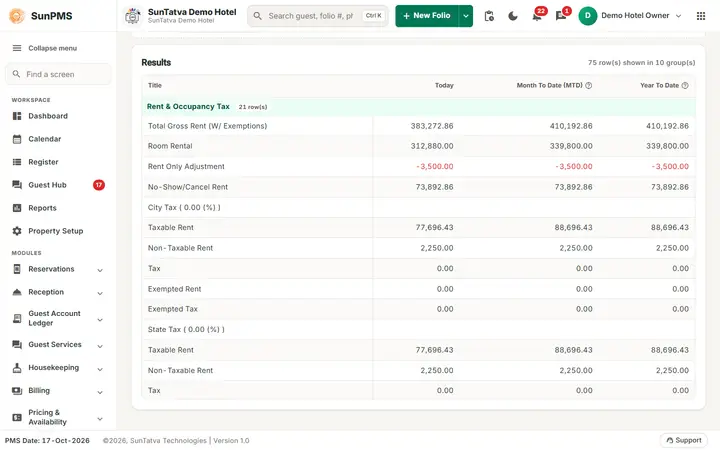Click the SunTatva Demo Hotel name
Image resolution: width=720 pixels, height=450 pixels.
(x=192, y=12)
